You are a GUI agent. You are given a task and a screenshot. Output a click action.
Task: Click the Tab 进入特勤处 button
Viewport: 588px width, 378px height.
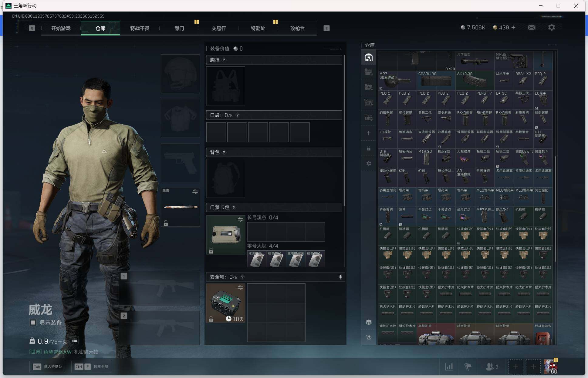point(48,366)
